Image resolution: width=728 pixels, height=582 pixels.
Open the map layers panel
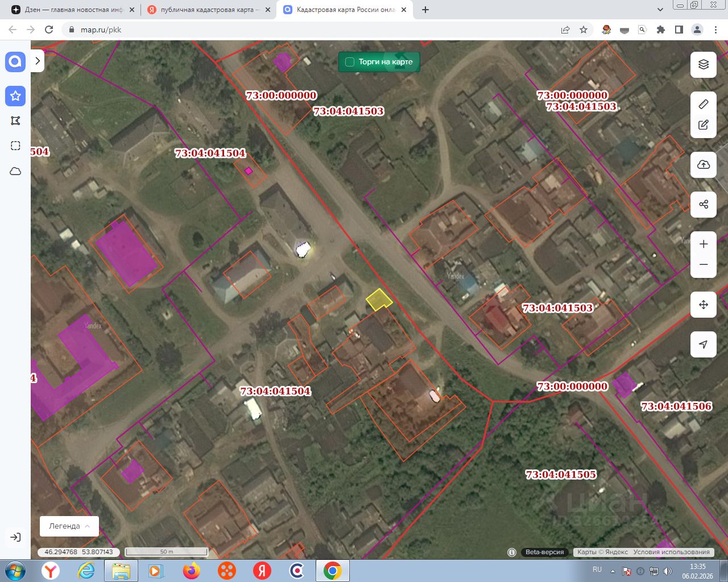(704, 64)
